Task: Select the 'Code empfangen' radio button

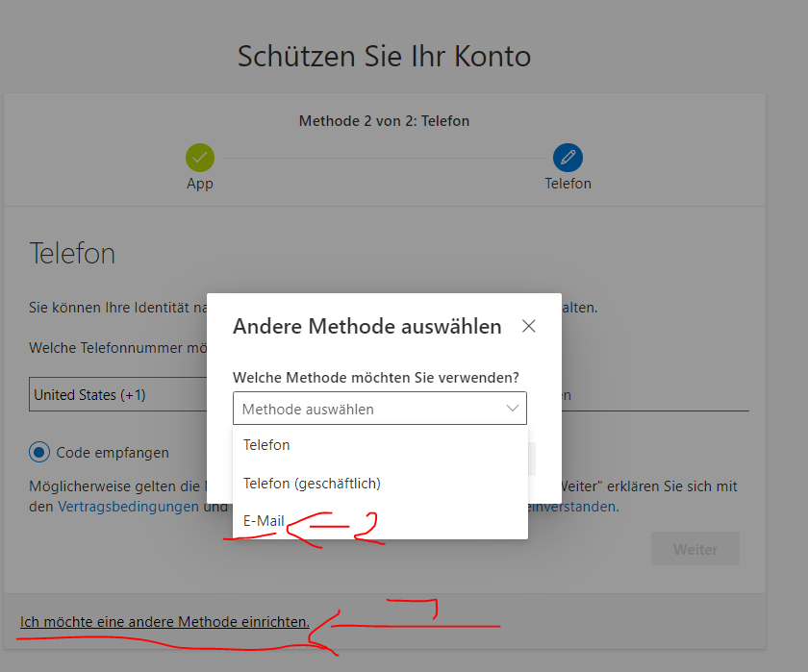Action: coord(40,452)
